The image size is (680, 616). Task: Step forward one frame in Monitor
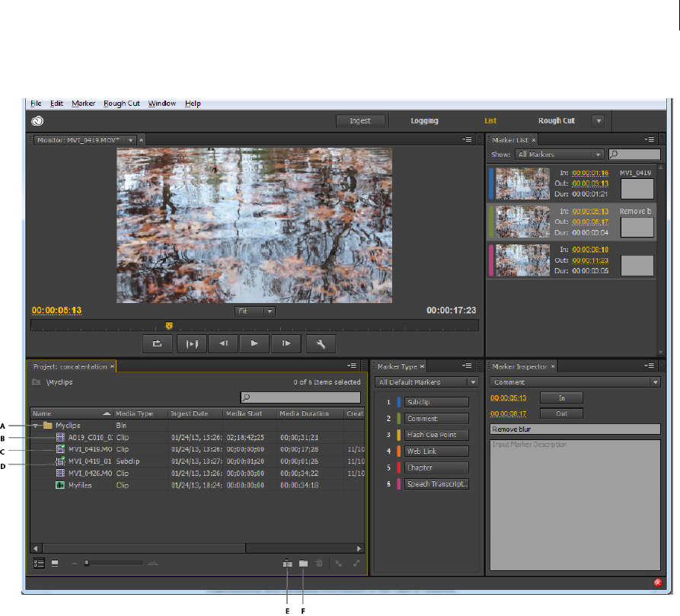point(286,343)
